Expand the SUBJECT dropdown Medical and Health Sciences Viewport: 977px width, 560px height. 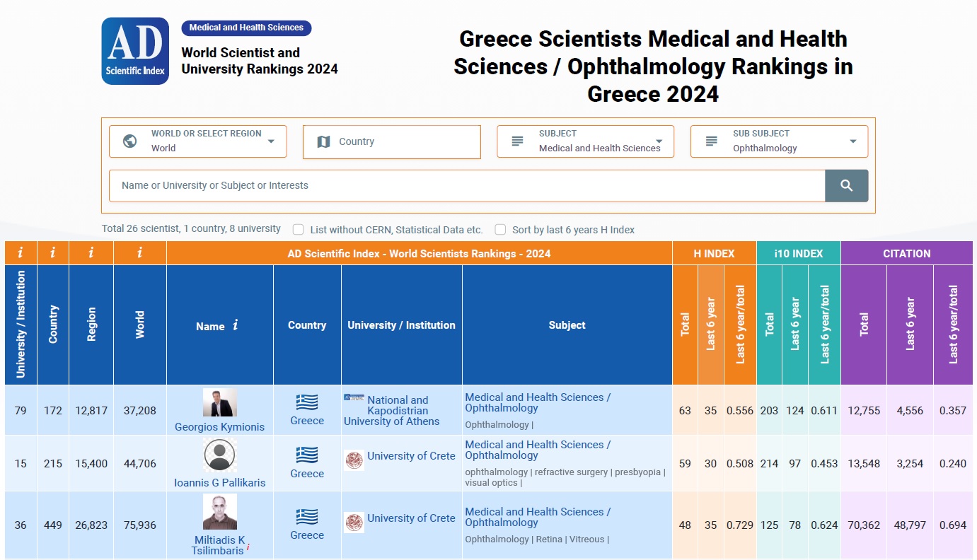click(586, 141)
